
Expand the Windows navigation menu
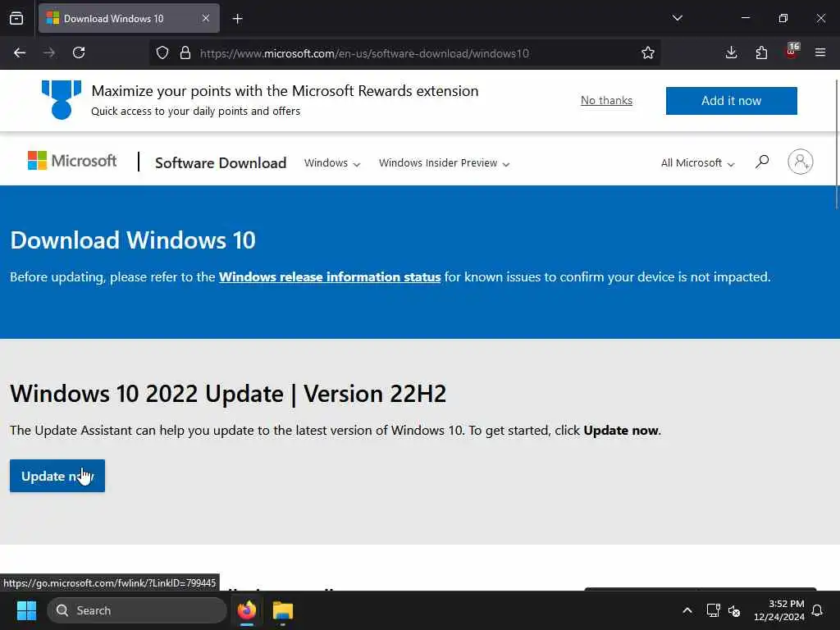332,163
